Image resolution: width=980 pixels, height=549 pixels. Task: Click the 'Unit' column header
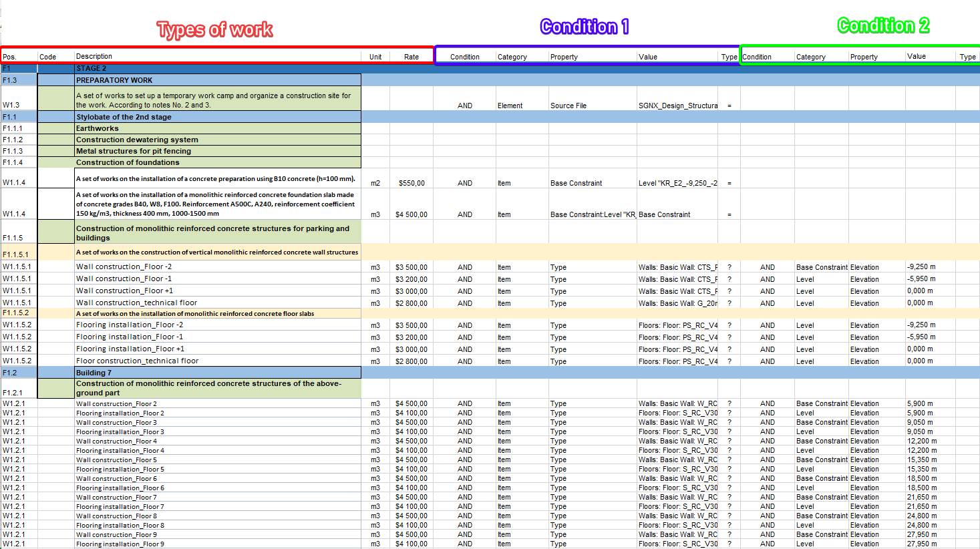click(x=375, y=57)
